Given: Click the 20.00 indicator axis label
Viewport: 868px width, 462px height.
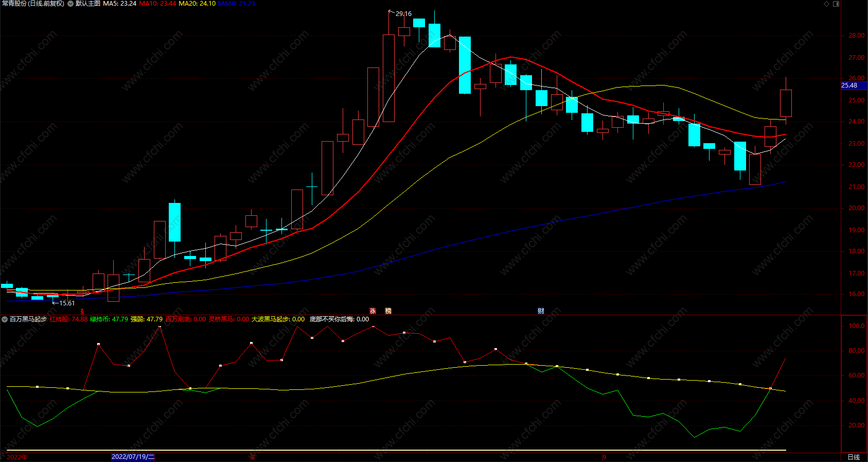Looking at the screenshot, I should (856, 425).
